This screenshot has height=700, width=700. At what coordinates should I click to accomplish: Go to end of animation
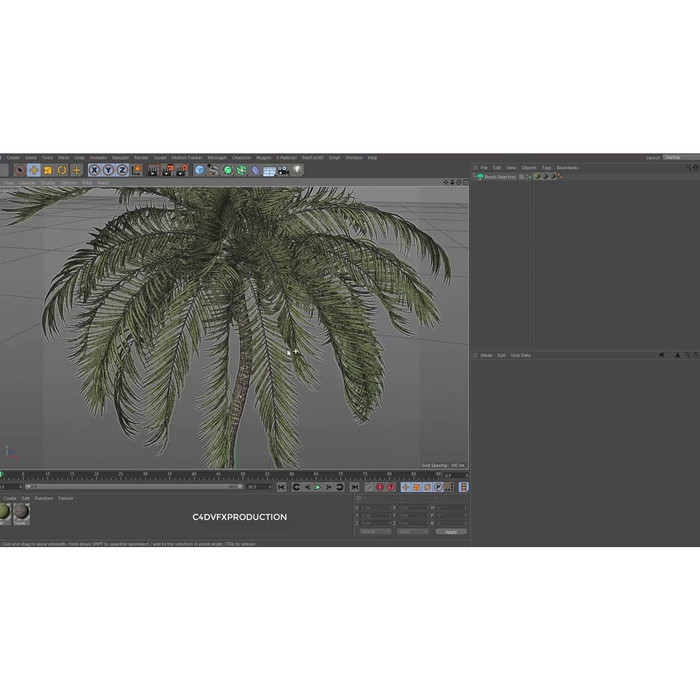point(354,487)
